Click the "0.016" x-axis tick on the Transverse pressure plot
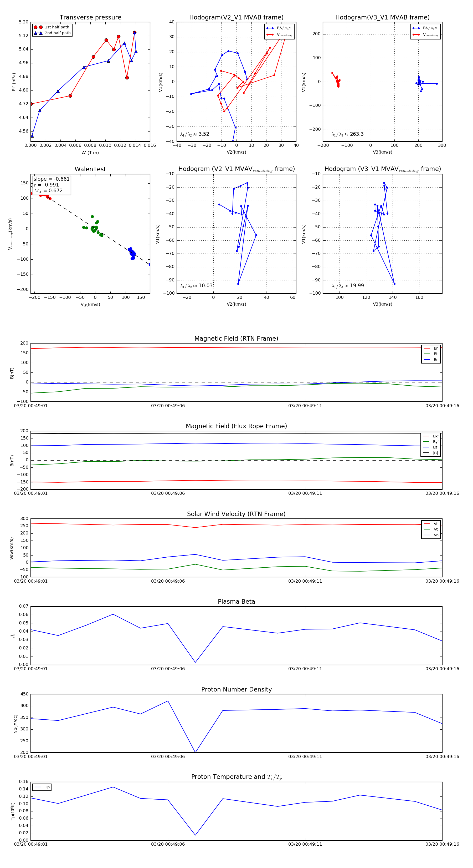This screenshot has width=473, height=868. (x=150, y=145)
